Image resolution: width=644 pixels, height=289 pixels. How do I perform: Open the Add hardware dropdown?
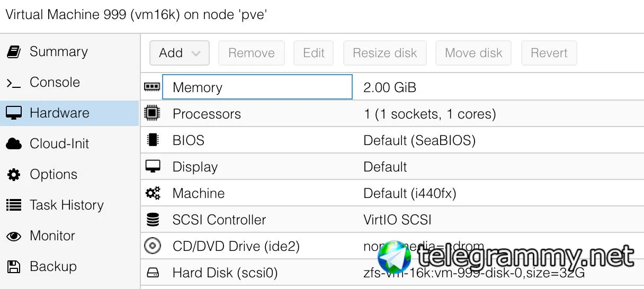pyautogui.click(x=180, y=53)
